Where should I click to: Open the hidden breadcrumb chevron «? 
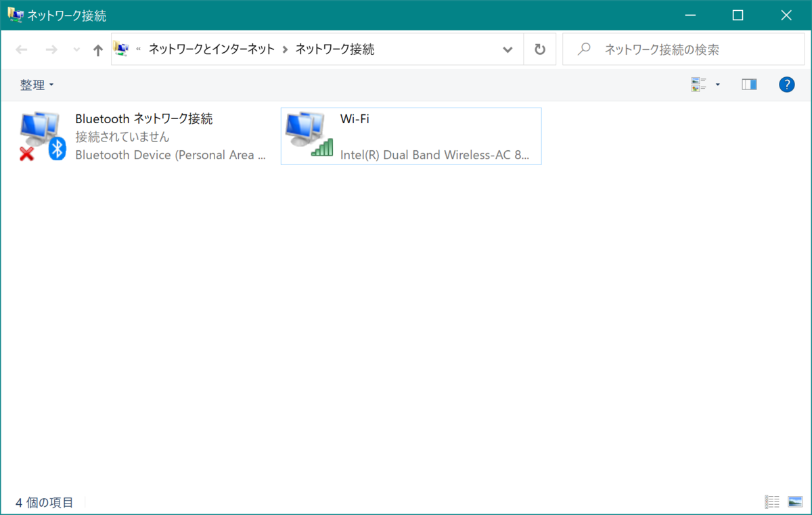(138, 49)
